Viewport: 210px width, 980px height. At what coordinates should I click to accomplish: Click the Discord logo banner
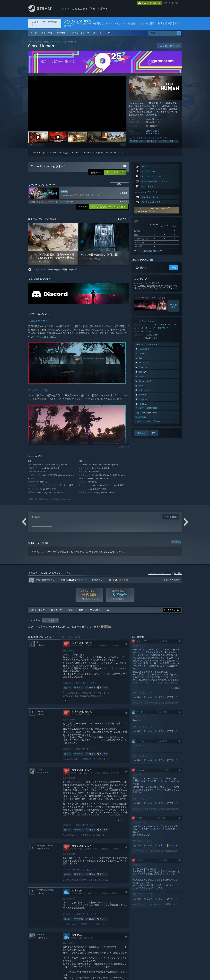point(78,294)
